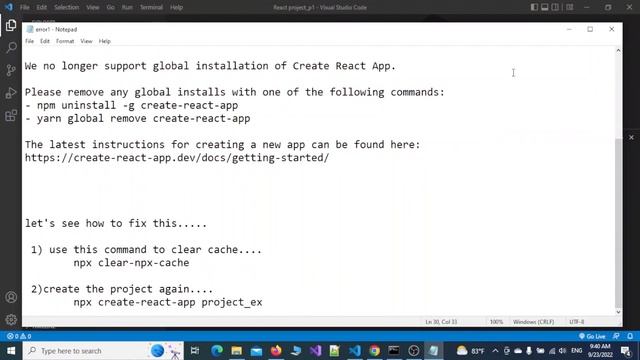Toggle the panel layout icon in VS Code
This screenshot has width=640, height=360.
pyautogui.click(x=544, y=7)
